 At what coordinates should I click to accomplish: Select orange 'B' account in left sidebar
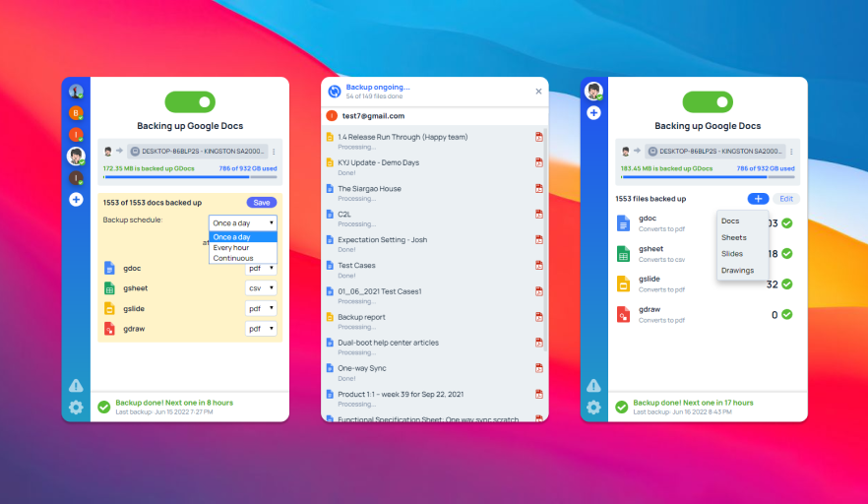pyautogui.click(x=76, y=113)
